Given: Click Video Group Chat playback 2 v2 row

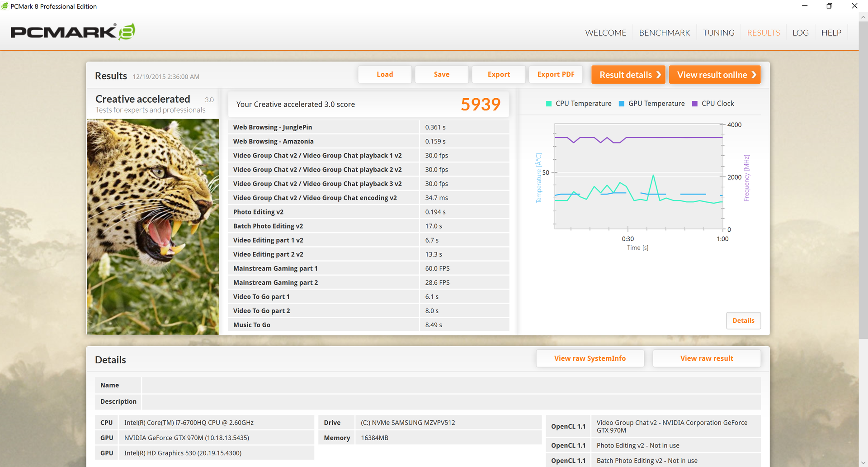Looking at the screenshot, I should pyautogui.click(x=368, y=169).
